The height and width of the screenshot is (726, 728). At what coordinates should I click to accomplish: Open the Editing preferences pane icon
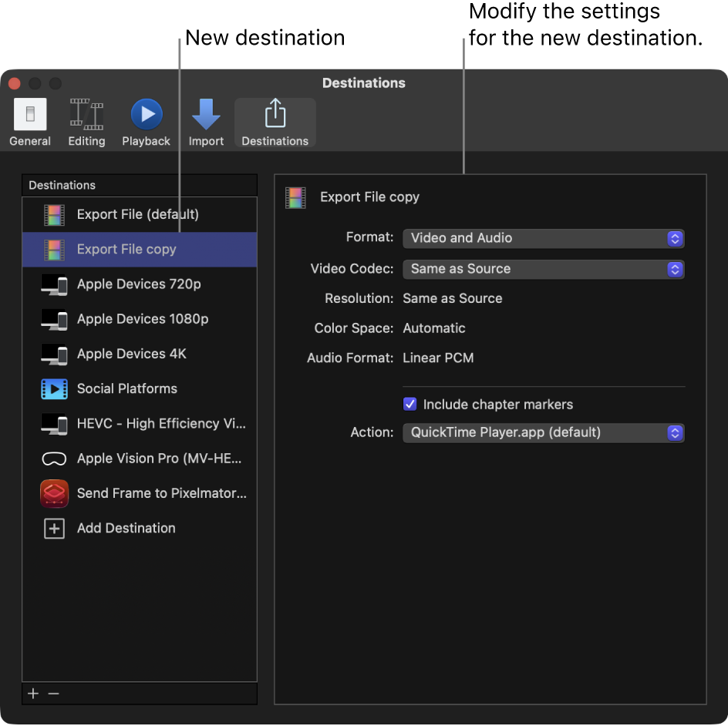pyautogui.click(x=86, y=114)
